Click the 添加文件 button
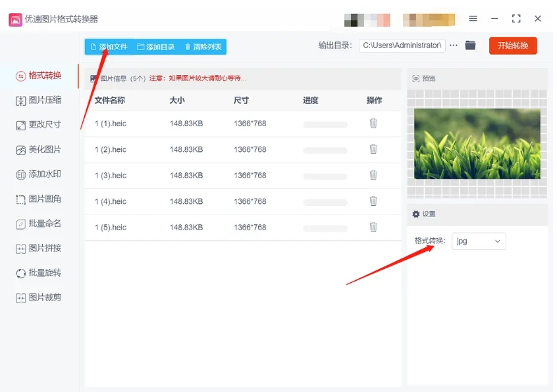This screenshot has width=557, height=392. (x=109, y=47)
